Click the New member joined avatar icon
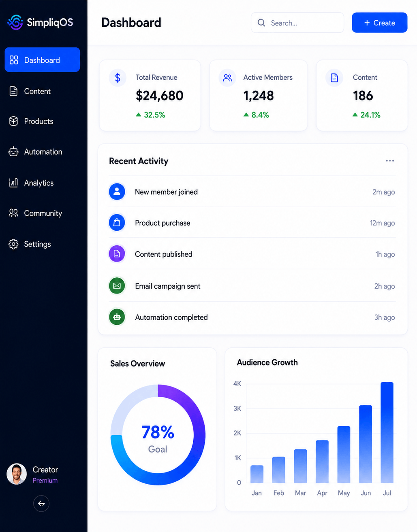Image resolution: width=417 pixels, height=532 pixels. [x=117, y=192]
